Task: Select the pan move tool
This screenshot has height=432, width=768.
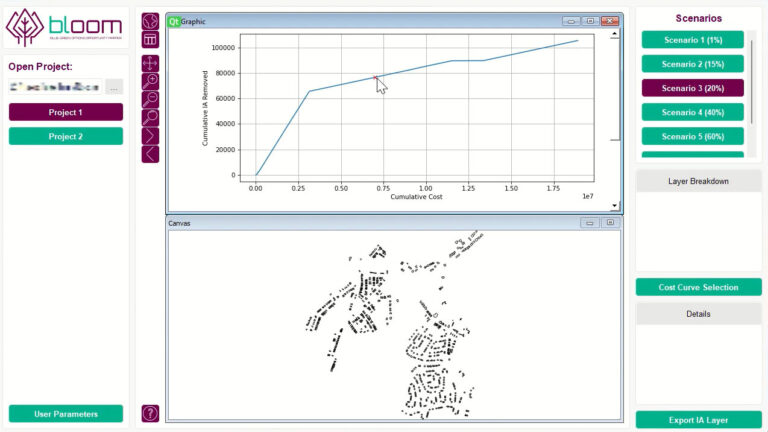Action: coord(150,63)
